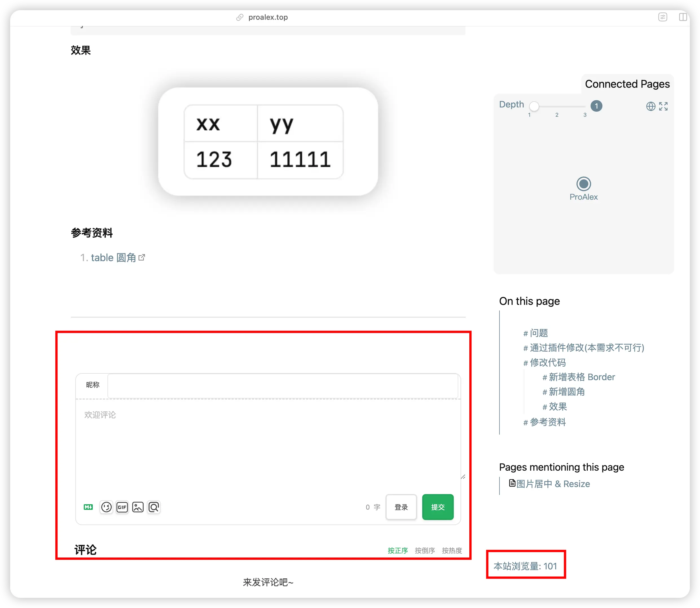The image size is (700, 608).
Task: Open the emoji picker in comment toolbar
Action: (x=106, y=507)
